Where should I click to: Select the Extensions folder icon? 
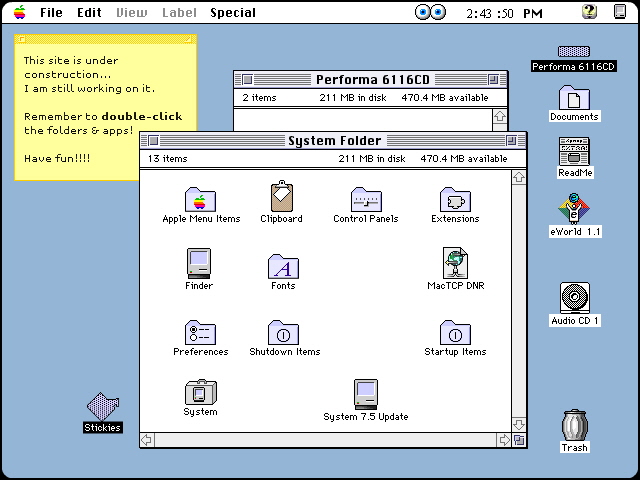click(455, 200)
